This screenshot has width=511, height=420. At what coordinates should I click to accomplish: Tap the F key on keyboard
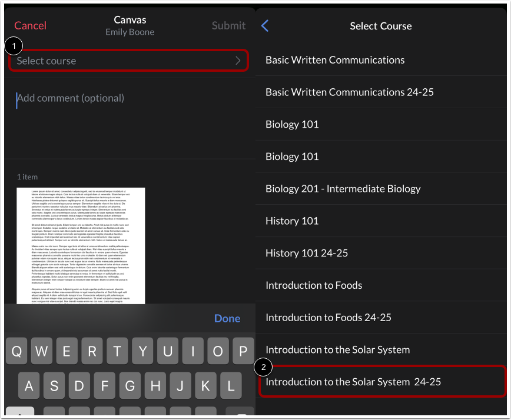105,386
